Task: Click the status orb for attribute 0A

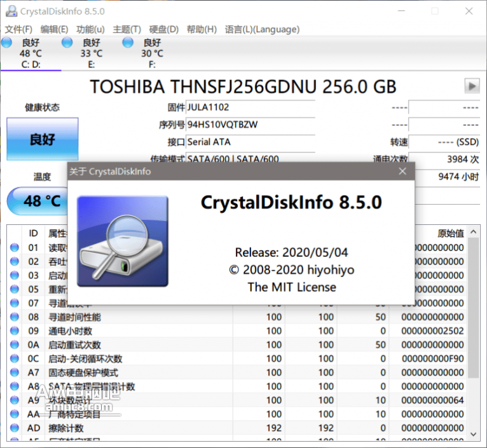Action: (x=15, y=344)
